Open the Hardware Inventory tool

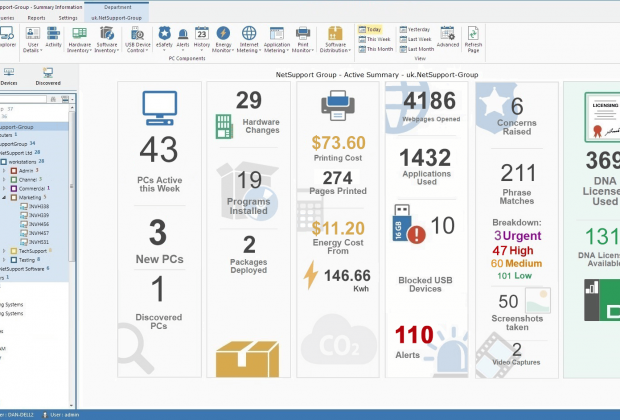(79, 39)
